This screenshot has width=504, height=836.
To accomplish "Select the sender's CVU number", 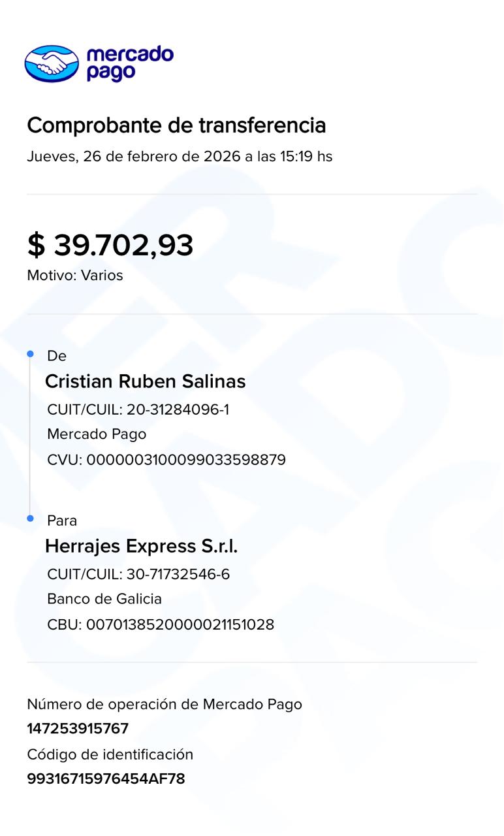I will 186,460.
